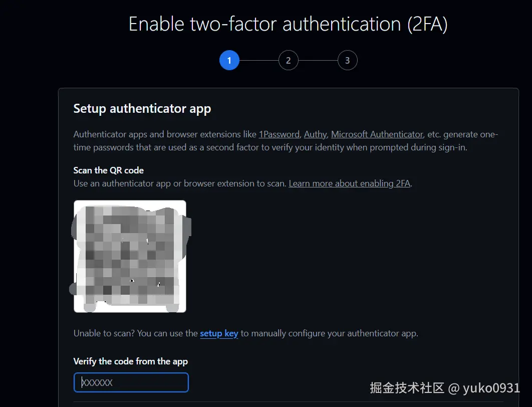This screenshot has width=532, height=407.
Task: Visit the Microsoft Authenticator link
Action: [377, 134]
